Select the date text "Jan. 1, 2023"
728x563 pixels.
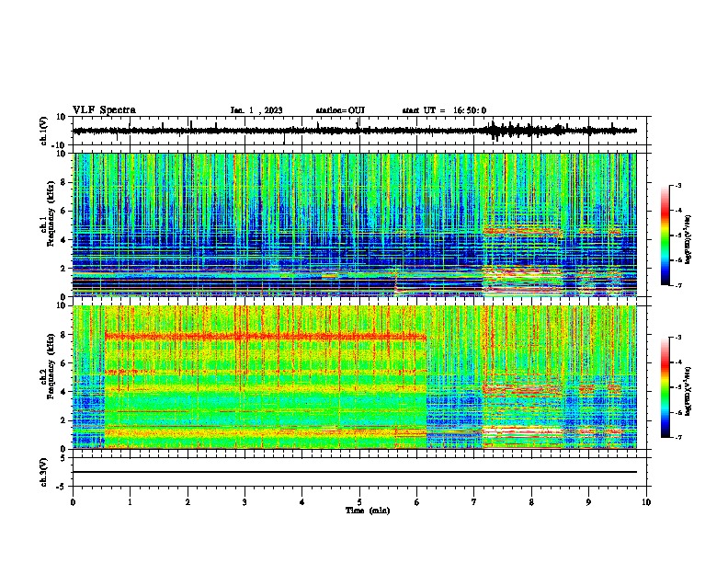256,110
